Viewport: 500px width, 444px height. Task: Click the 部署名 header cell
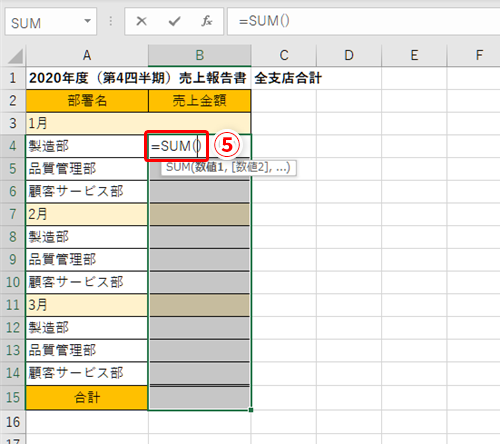87,101
